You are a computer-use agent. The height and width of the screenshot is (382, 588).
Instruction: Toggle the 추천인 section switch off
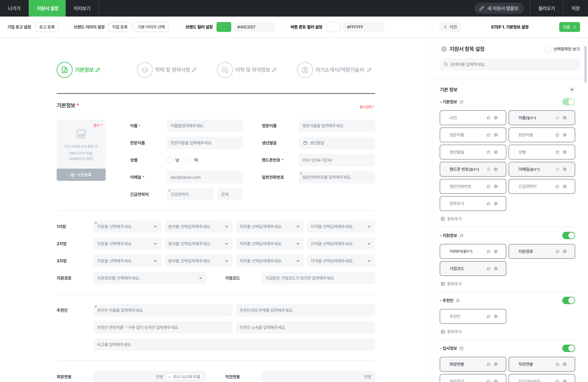pos(568,300)
